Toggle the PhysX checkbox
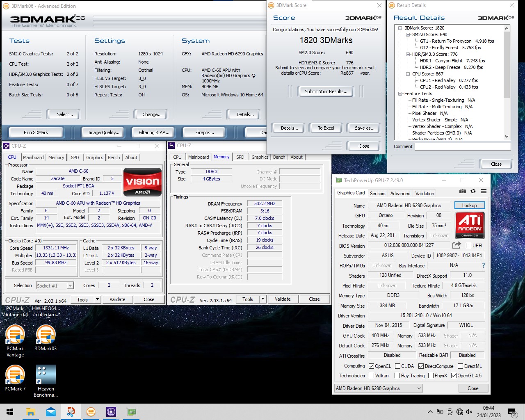 [431, 375]
